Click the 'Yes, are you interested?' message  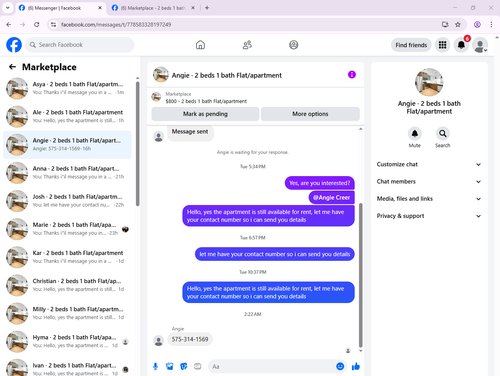(320, 183)
